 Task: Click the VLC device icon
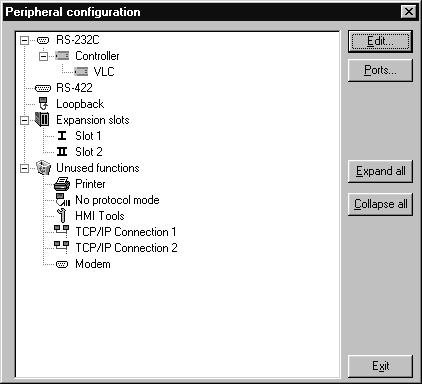[81, 71]
